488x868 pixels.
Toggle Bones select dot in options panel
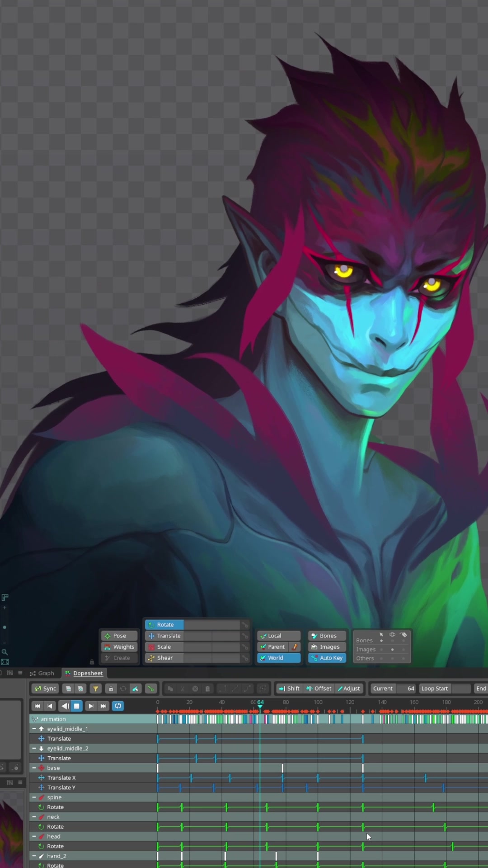(x=381, y=641)
